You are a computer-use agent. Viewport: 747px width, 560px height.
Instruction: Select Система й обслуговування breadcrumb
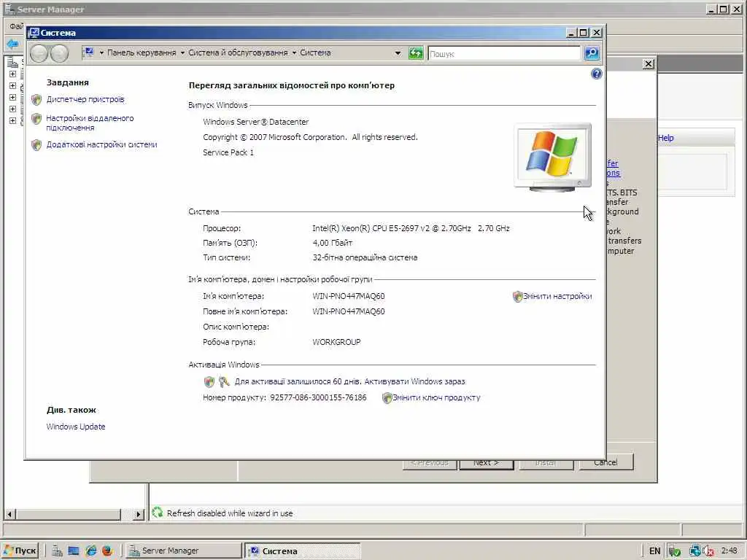[238, 52]
